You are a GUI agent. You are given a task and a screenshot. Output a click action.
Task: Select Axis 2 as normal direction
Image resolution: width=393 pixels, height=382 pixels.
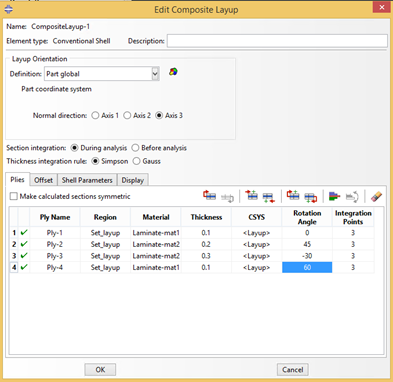pyautogui.click(x=127, y=115)
